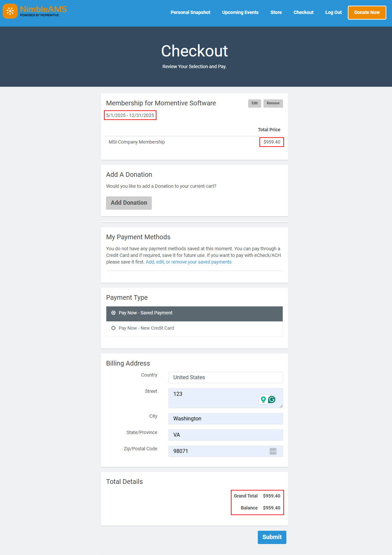This screenshot has width=392, height=555.
Task: Open the Store menu item
Action: (276, 13)
